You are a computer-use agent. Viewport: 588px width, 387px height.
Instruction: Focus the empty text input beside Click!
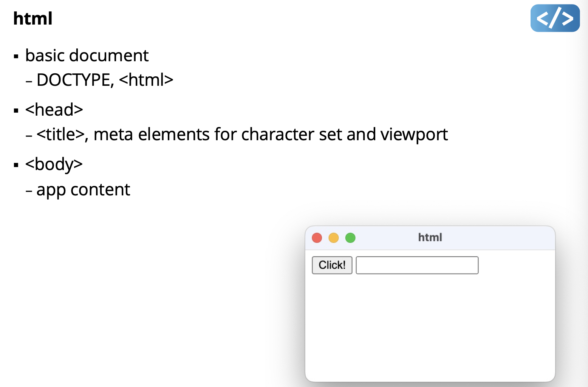pyautogui.click(x=417, y=265)
